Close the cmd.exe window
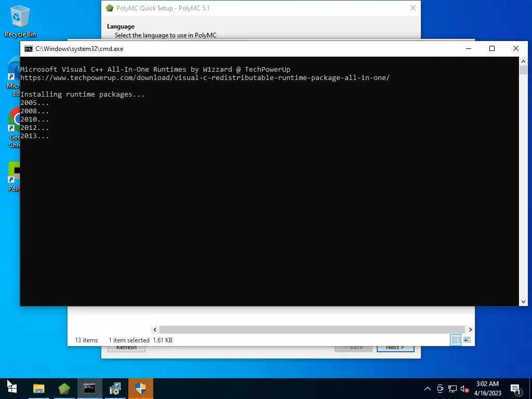 pyautogui.click(x=516, y=48)
